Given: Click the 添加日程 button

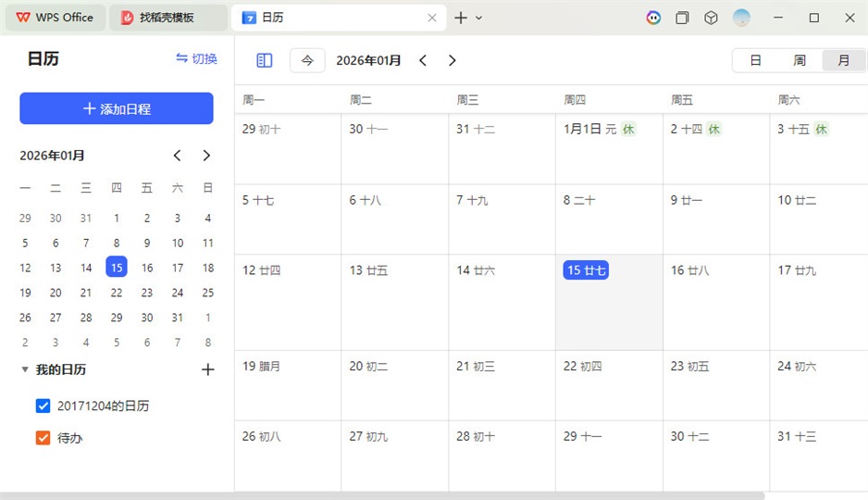Looking at the screenshot, I should [x=117, y=108].
